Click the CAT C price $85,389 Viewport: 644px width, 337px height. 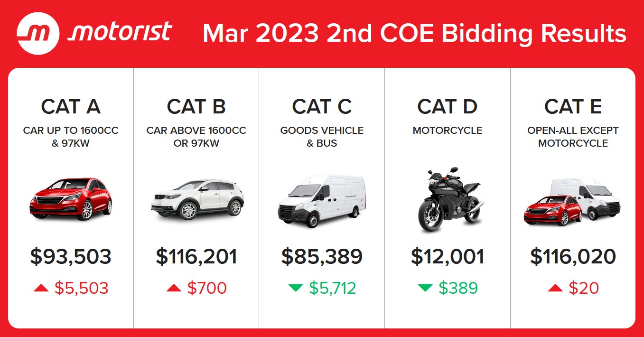pos(322,257)
